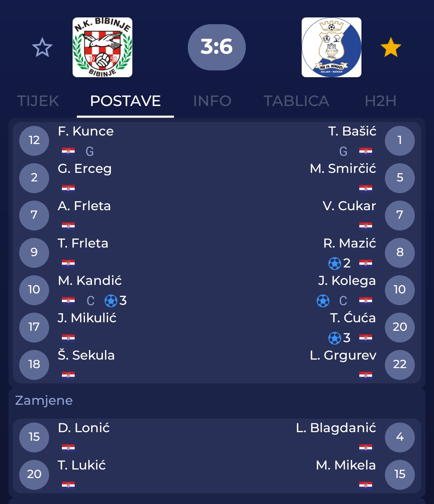Open the NK Bibinje team crest
Viewport: 434px width, 504px height.
(x=102, y=47)
